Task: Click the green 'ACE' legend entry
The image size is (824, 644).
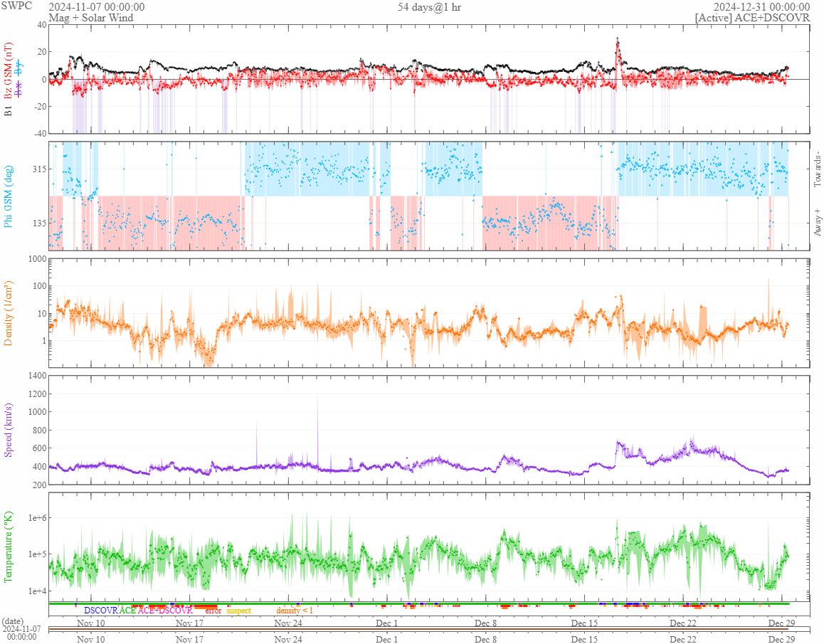Action: [127, 611]
